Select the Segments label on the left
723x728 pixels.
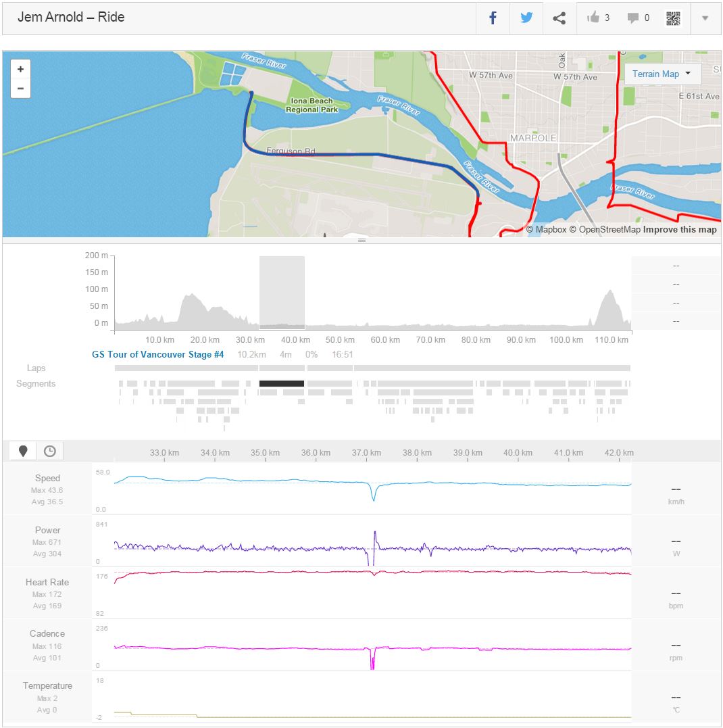[36, 383]
